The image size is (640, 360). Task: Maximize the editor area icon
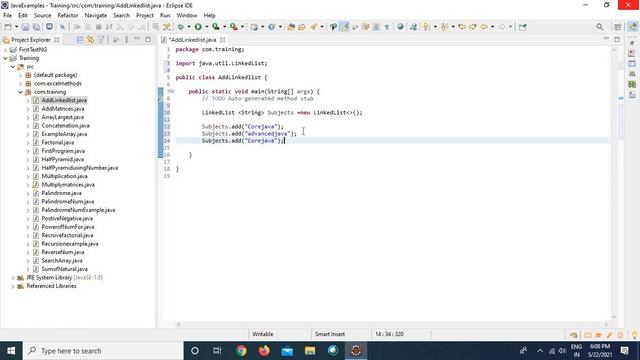tap(617, 40)
